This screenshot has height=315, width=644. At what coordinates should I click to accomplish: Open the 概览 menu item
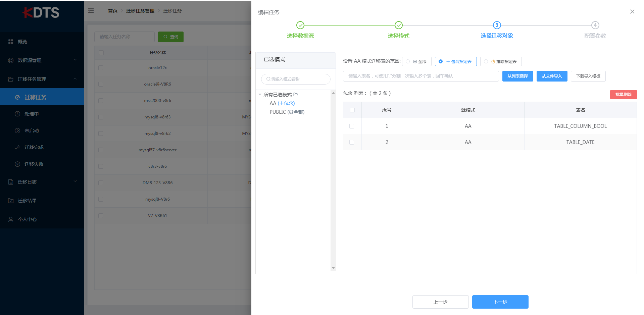tap(42, 42)
